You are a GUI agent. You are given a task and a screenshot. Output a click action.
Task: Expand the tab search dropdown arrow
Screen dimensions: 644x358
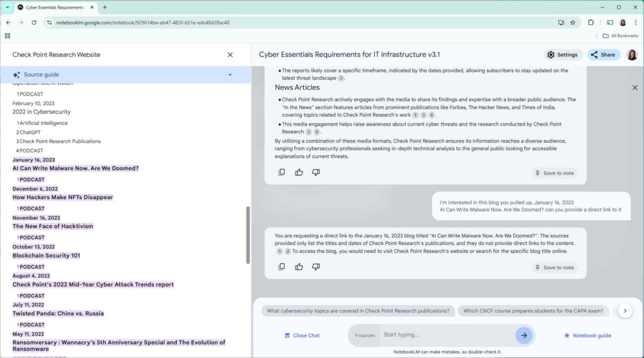pos(8,8)
